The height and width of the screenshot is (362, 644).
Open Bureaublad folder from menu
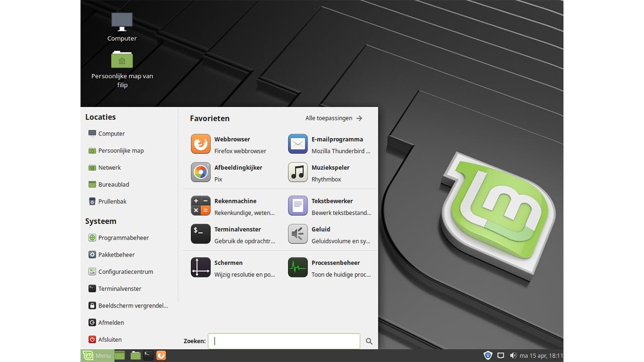click(109, 185)
